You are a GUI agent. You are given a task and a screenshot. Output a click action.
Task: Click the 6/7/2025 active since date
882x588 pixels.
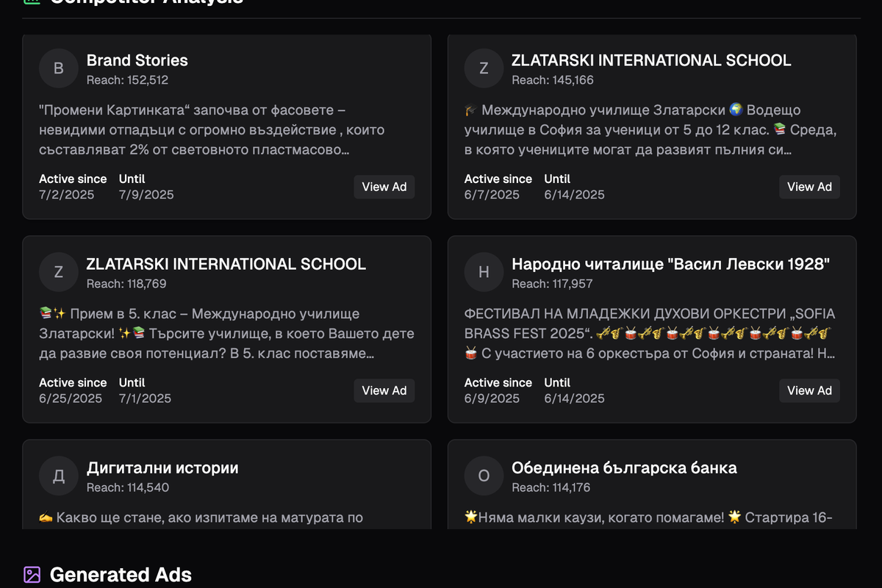pyautogui.click(x=492, y=195)
